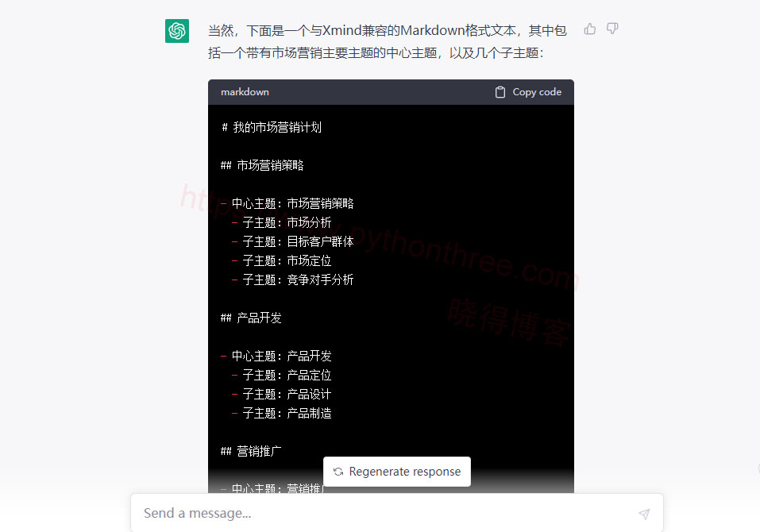Click the intro sentence starting '当然，下面是一个与Xmind'
The height and width of the screenshot is (532, 760).
[388, 30]
